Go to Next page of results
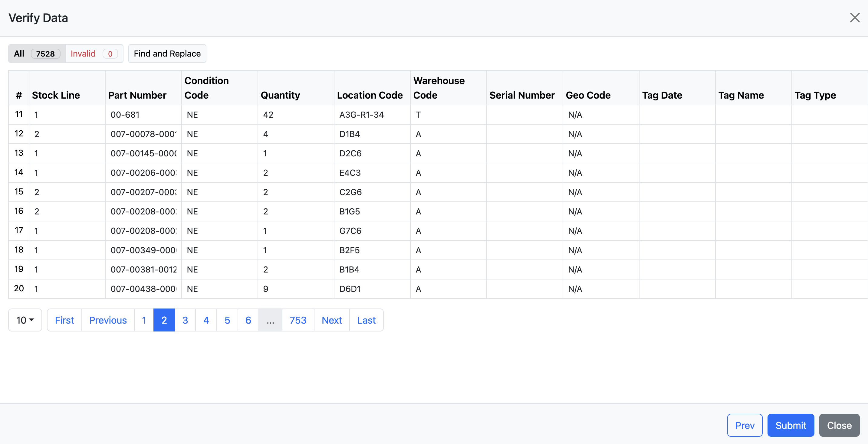 click(332, 320)
